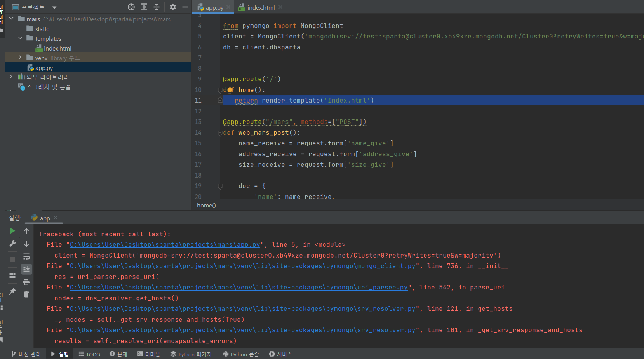Viewport: 644px width, 359px height.
Task: Open the Python Console tool window
Action: coord(241,354)
